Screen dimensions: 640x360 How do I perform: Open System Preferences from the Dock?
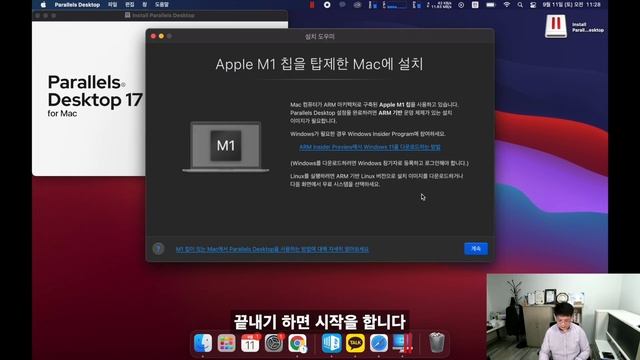[274, 343]
